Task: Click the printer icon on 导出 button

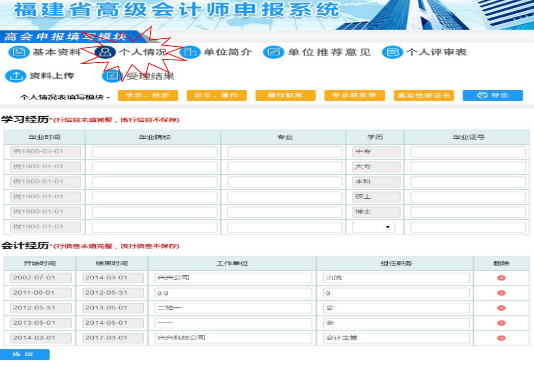Action: tap(482, 95)
